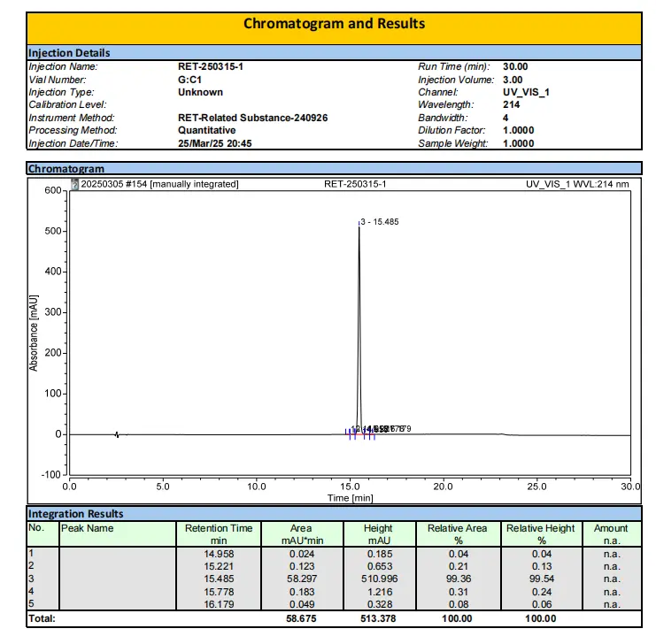Click the Chromatogram and Results title banner
This screenshot has height=644, width=656.
(x=334, y=24)
